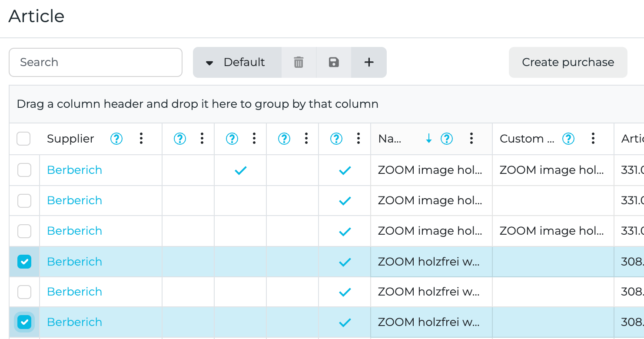Click the Create purchase button

tap(568, 62)
